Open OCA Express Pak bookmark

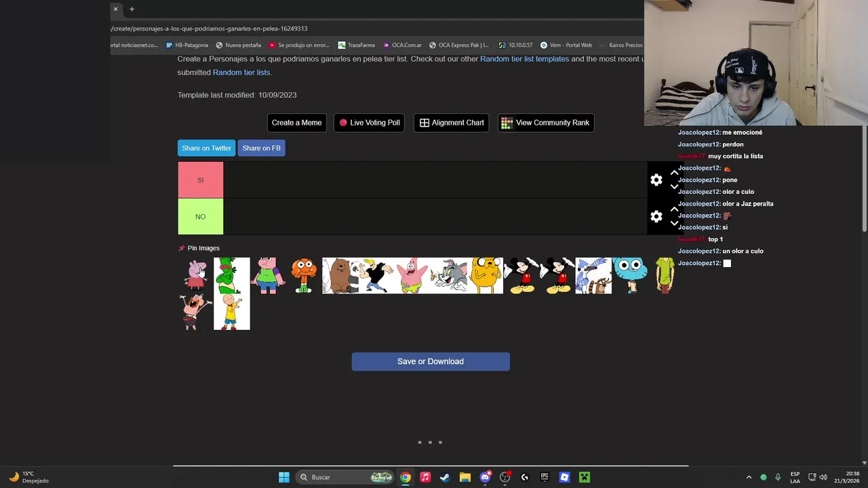click(x=458, y=45)
